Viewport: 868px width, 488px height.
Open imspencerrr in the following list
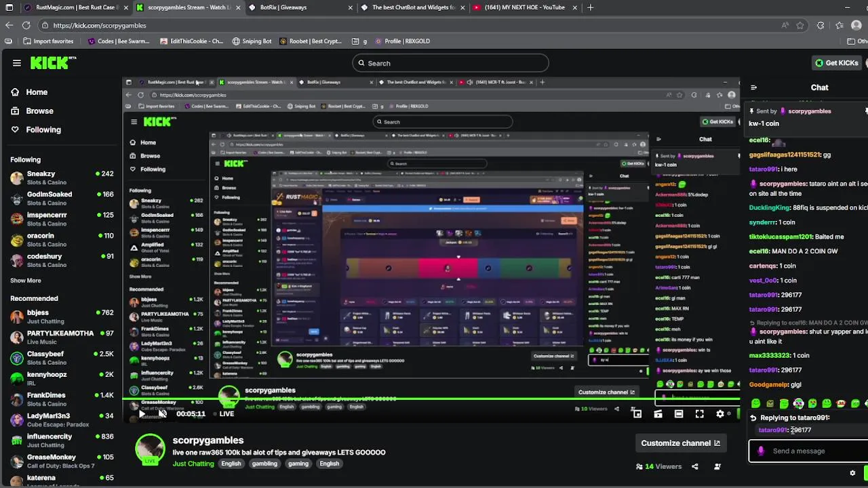[61, 219]
